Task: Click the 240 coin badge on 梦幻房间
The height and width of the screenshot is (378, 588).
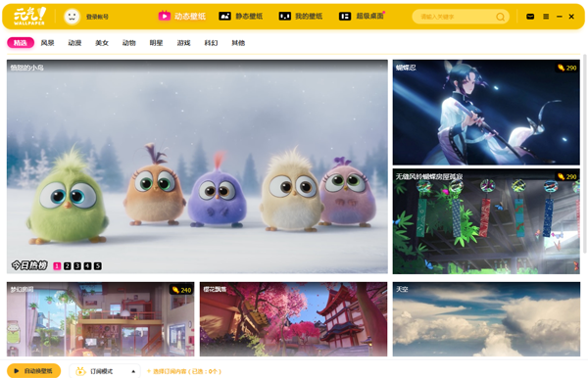Action: point(181,290)
